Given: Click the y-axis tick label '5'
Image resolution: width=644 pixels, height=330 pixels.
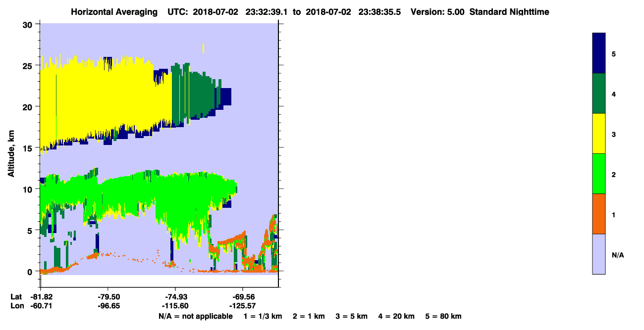Looking at the screenshot, I should coord(31,231).
